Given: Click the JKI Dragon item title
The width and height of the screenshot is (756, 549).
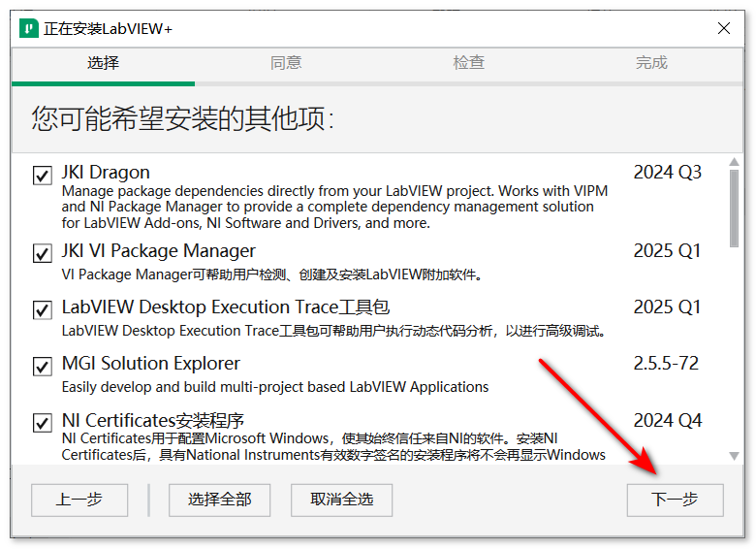Looking at the screenshot, I should pyautogui.click(x=106, y=173).
